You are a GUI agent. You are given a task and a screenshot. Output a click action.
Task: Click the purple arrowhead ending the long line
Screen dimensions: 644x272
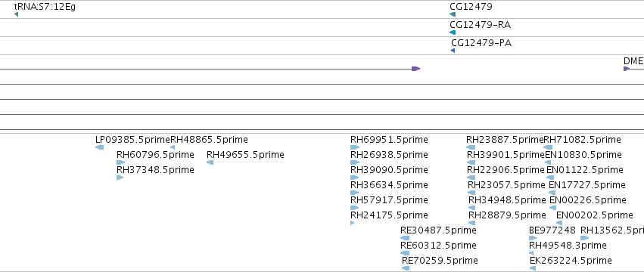point(416,69)
